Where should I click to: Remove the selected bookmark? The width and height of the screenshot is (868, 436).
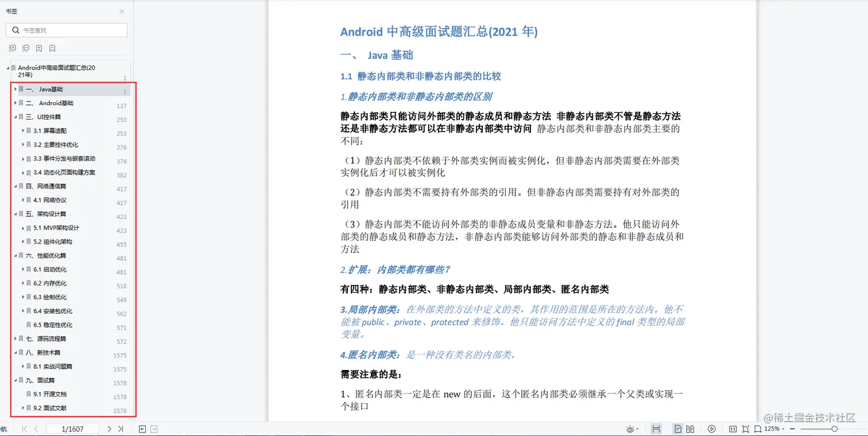tap(52, 48)
